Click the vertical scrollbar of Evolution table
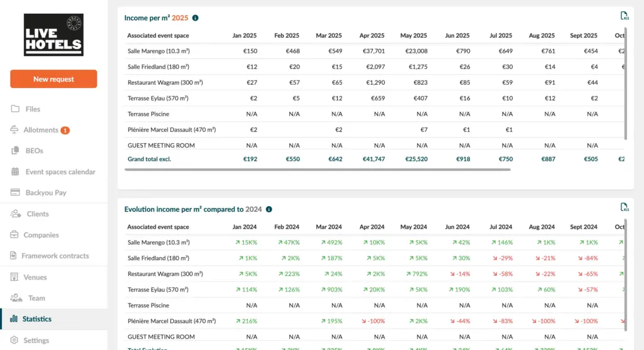Screen dimensions: 644x350 coord(625,283)
